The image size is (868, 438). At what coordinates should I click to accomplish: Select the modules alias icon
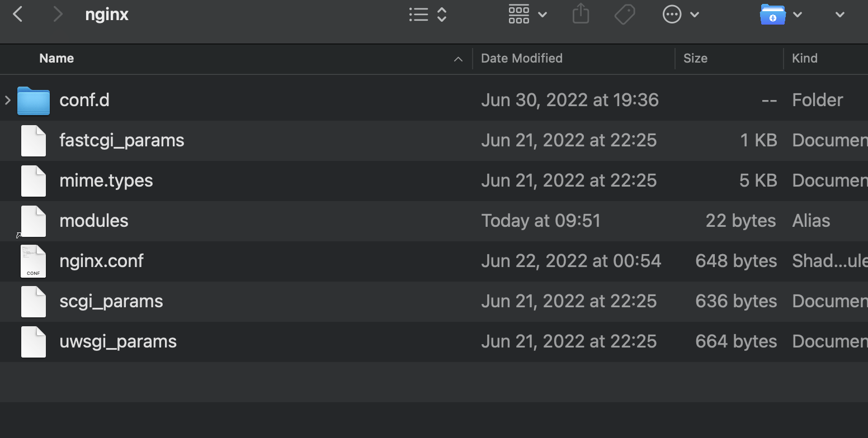[34, 221]
